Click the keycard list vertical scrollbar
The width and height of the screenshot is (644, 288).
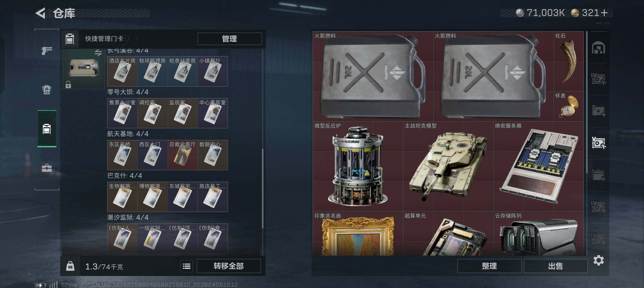pyautogui.click(x=263, y=188)
